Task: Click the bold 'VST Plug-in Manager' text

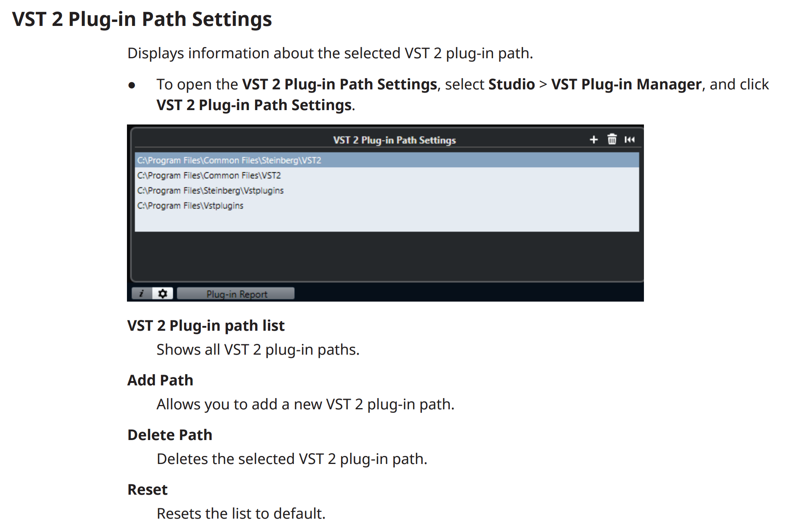Action: pyautogui.click(x=626, y=84)
